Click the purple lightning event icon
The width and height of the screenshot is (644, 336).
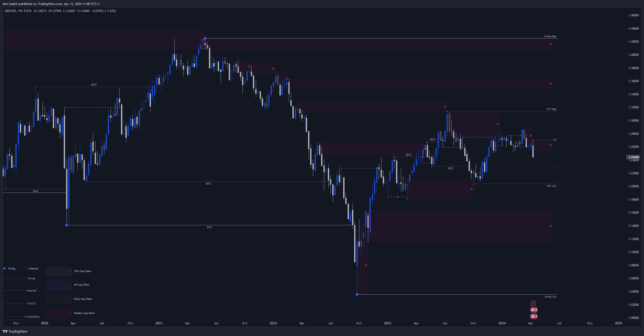(x=533, y=303)
